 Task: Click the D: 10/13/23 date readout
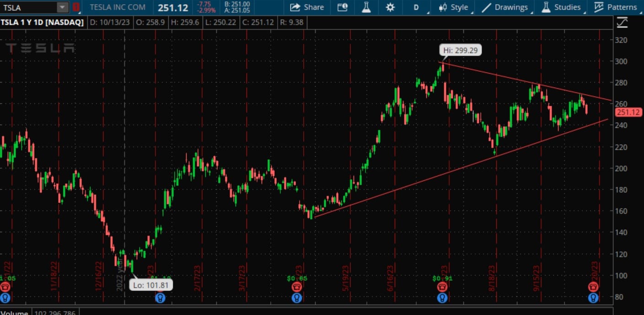point(110,22)
